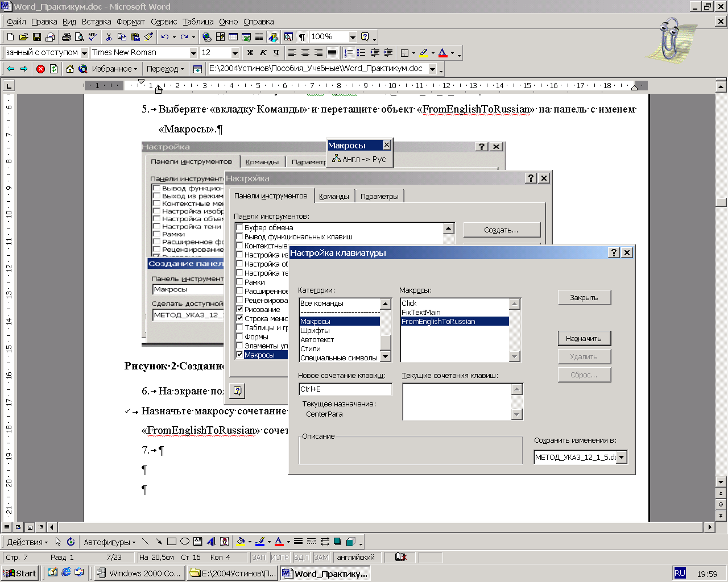The height and width of the screenshot is (582, 728).
Task: Expand the Избранное favorites menu
Action: 115,69
